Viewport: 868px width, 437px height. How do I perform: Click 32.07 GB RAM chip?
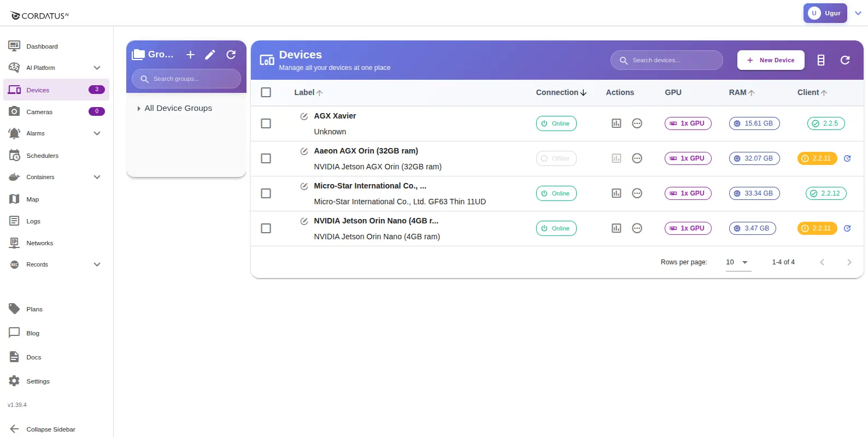(754, 158)
